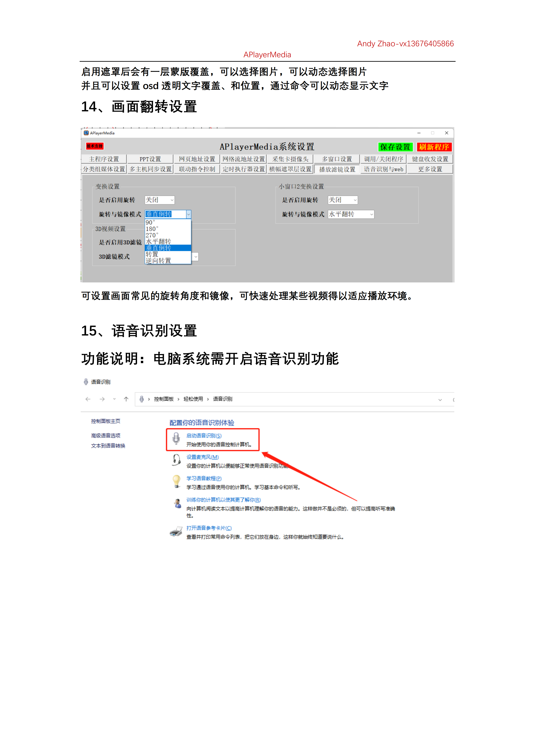Screen dimensions: 535x756
Task: Click the 设置麦克风(M) link
Action: [203, 457]
